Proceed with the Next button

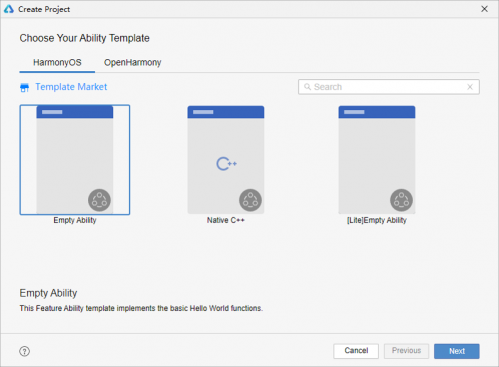[x=457, y=351]
